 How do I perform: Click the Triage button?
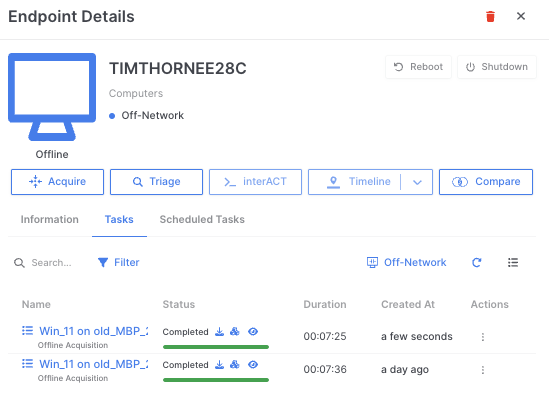(x=157, y=182)
